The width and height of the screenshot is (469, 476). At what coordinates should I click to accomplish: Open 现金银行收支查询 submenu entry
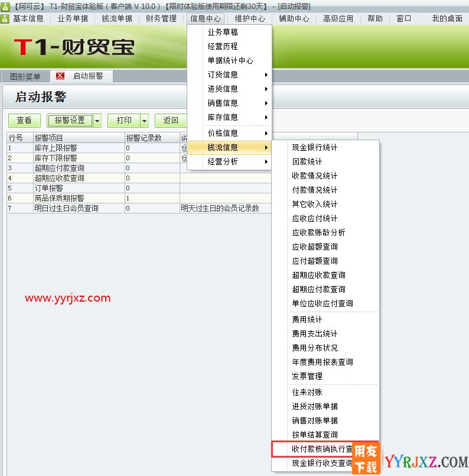click(325, 463)
